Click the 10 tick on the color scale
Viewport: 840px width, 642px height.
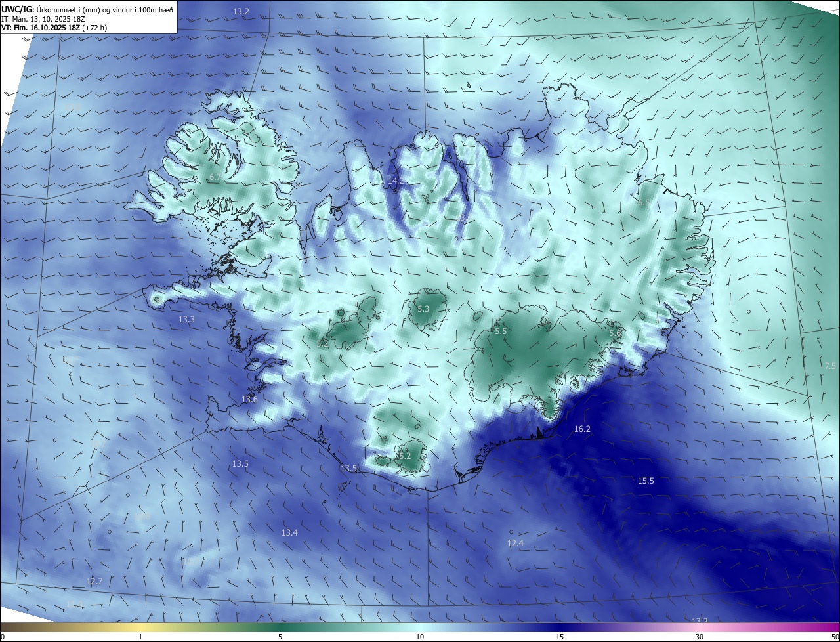point(420,637)
